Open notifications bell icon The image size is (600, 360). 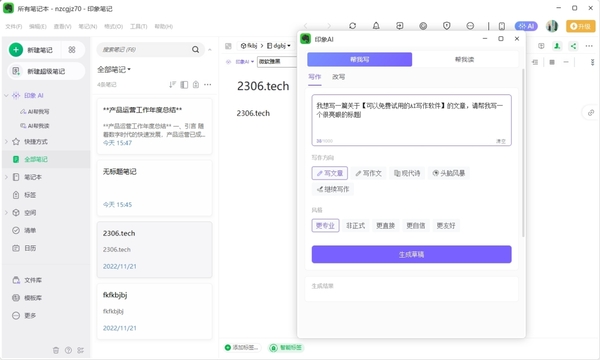376,26
